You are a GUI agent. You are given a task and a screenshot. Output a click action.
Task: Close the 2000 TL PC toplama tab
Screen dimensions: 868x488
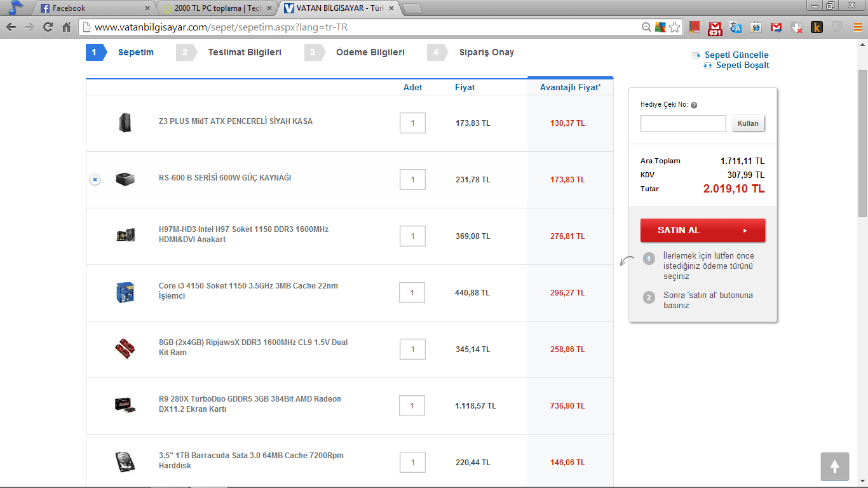click(271, 8)
